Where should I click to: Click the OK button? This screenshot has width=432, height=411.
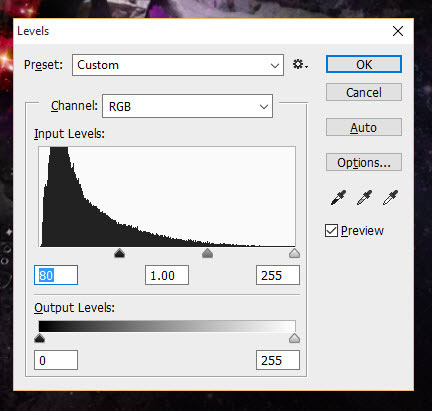coord(364,64)
